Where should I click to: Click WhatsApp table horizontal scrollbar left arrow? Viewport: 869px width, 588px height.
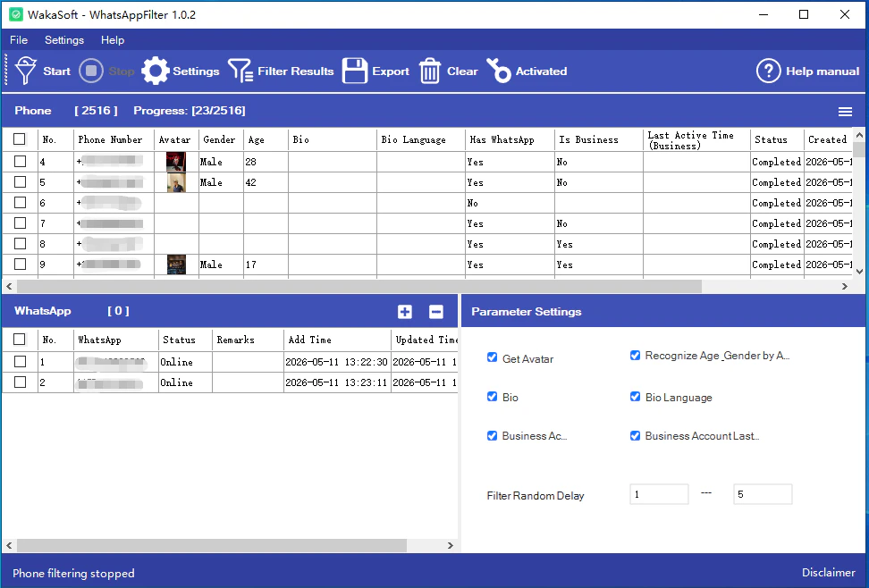9,546
